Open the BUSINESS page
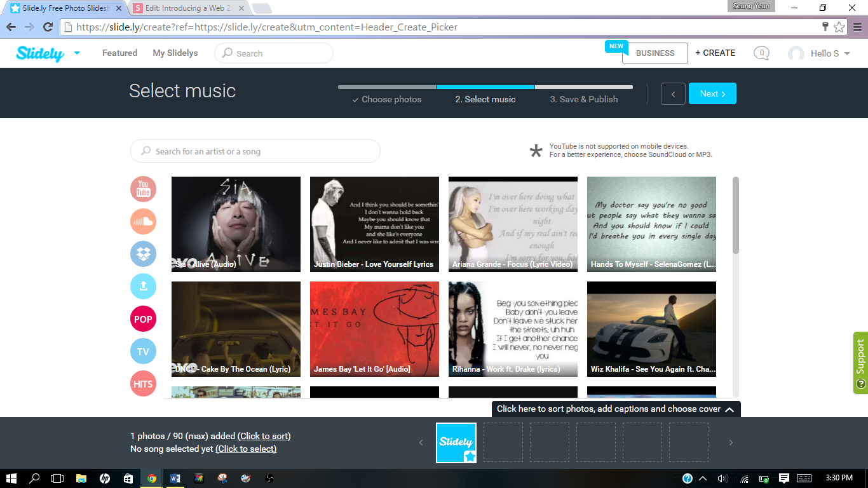 655,53
